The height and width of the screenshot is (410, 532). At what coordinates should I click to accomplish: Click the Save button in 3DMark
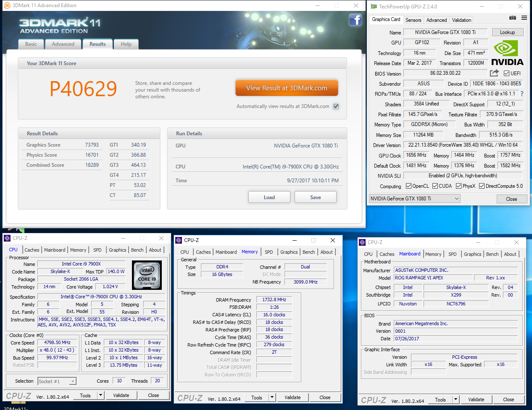click(x=316, y=197)
